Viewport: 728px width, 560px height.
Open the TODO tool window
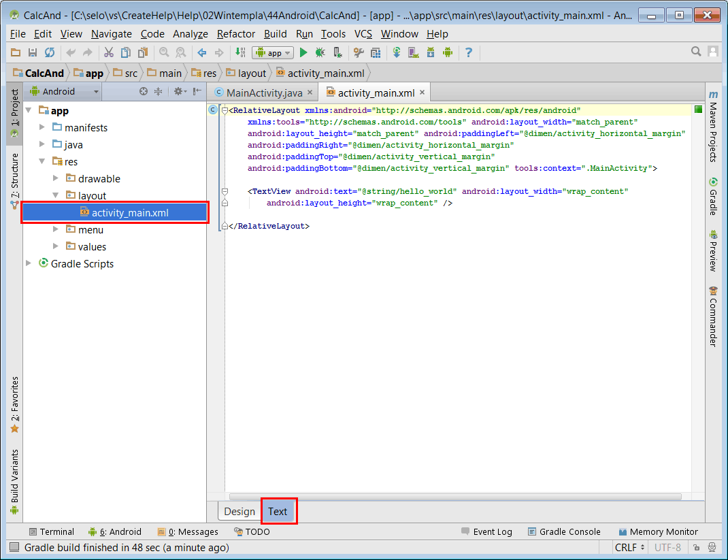click(252, 531)
